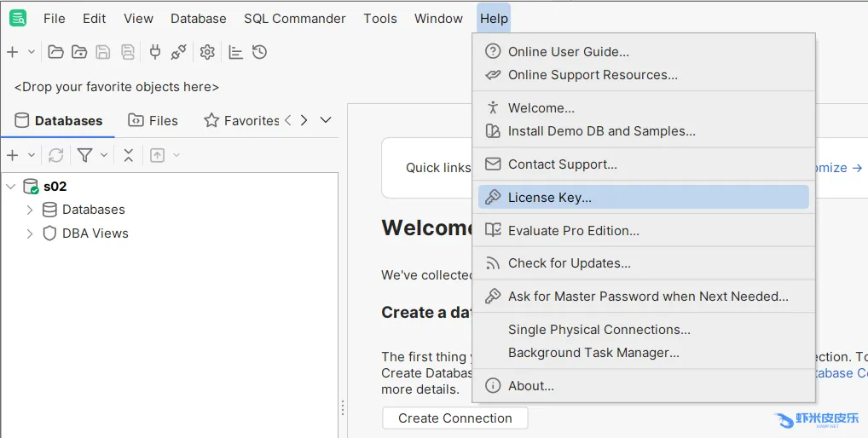Expand the Databases tree node

(x=30, y=210)
